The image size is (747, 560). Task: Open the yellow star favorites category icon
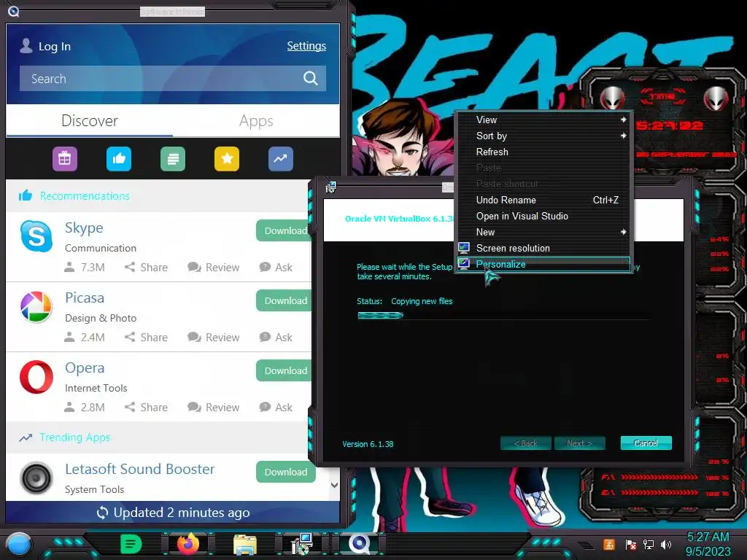[x=227, y=158]
